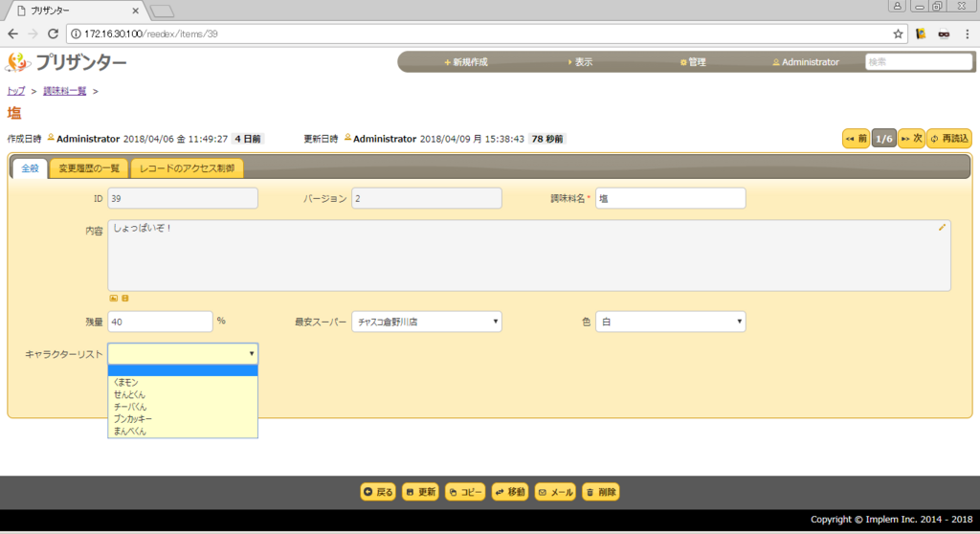Viewport: 980px width, 534px height.
Task: Open a new browser tab
Action: 162,11
